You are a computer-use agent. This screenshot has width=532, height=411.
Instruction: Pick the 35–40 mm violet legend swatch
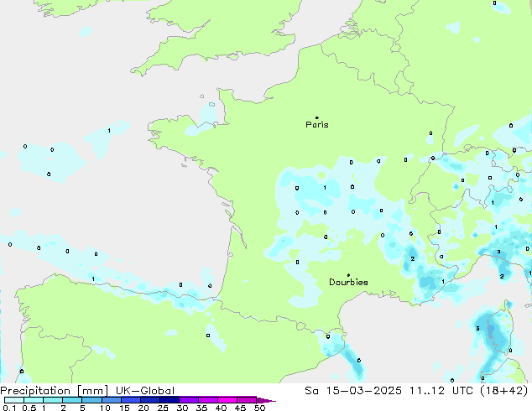coord(207,400)
